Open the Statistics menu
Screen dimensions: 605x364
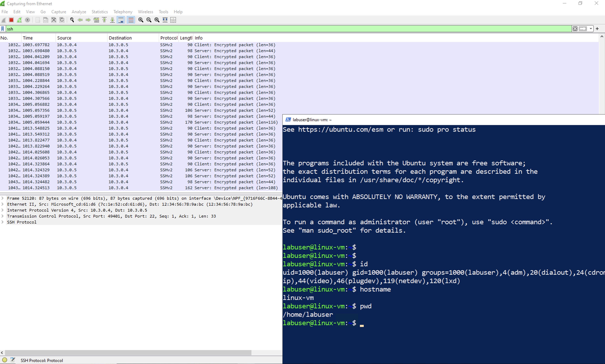coord(99,12)
